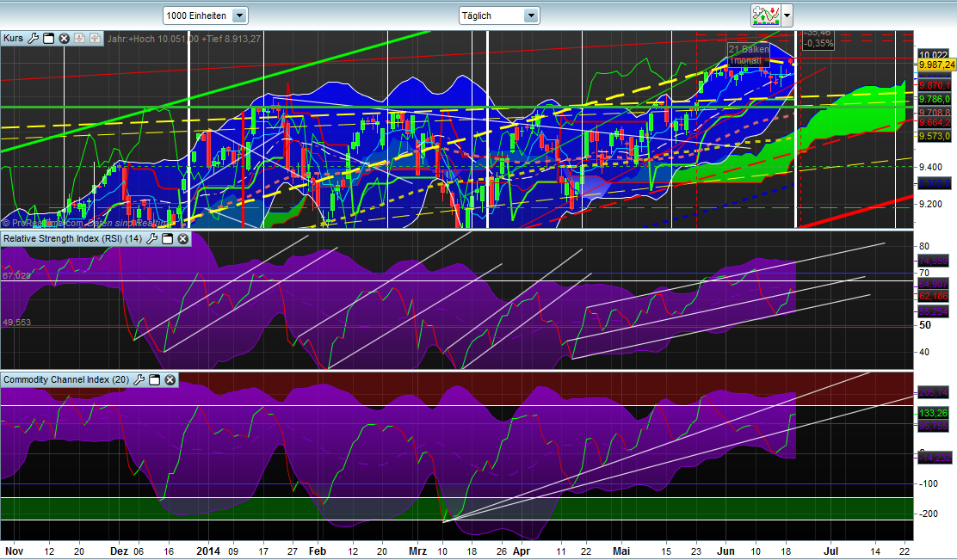The width and height of the screenshot is (957, 560).
Task: Move the Kurs panel up with the arrow icon
Action: 96,38
